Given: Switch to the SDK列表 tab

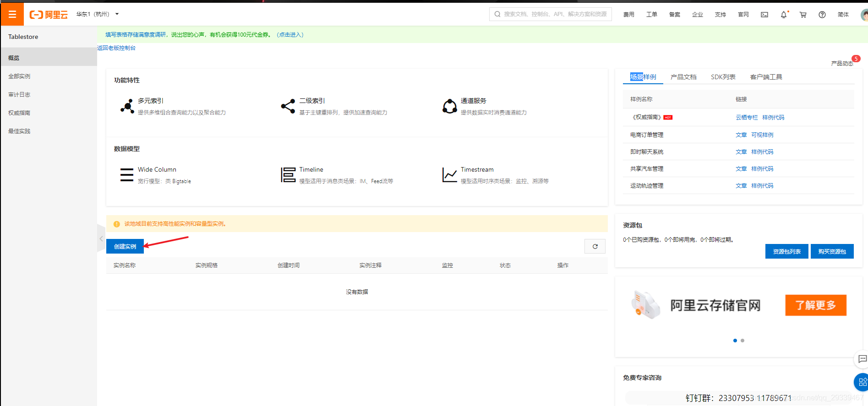Looking at the screenshot, I should click(723, 77).
